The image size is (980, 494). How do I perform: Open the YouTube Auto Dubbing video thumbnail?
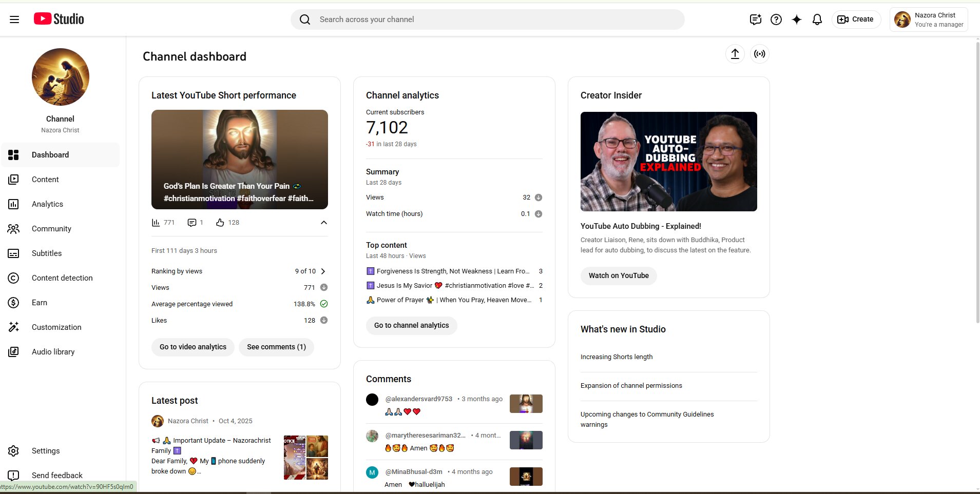(x=668, y=162)
